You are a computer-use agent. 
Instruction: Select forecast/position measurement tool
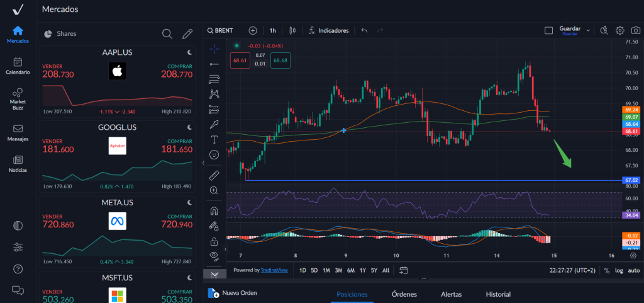(214, 110)
